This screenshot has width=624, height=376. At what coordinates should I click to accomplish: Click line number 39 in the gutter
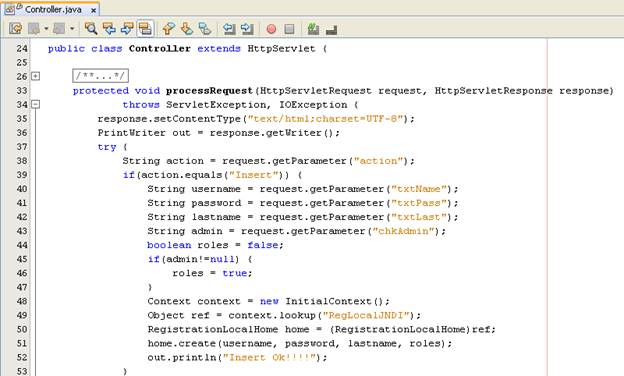click(22, 175)
